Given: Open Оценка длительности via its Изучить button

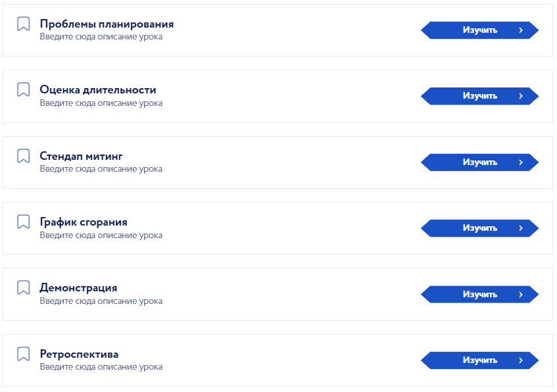Looking at the screenshot, I should click(480, 96).
